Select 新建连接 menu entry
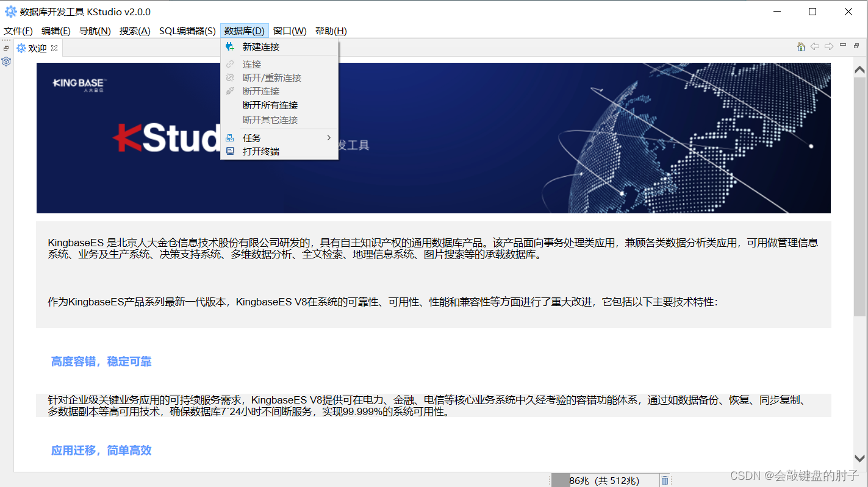868x487 pixels. [x=279, y=47]
